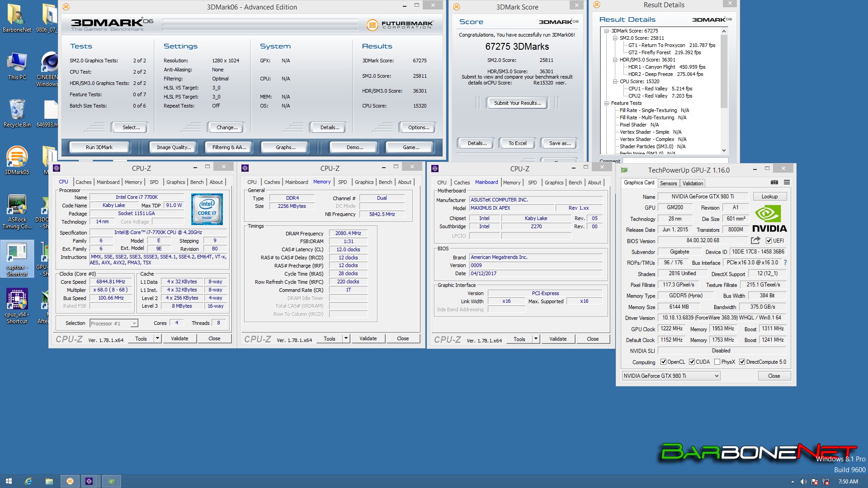Click the system tray show hidden icons arrow
This screenshot has width=868, height=488.
793,482
